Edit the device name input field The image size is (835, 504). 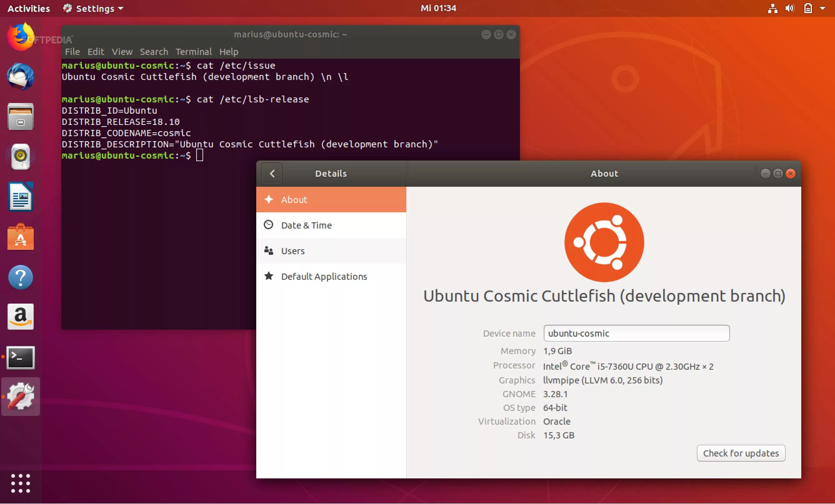tap(636, 333)
